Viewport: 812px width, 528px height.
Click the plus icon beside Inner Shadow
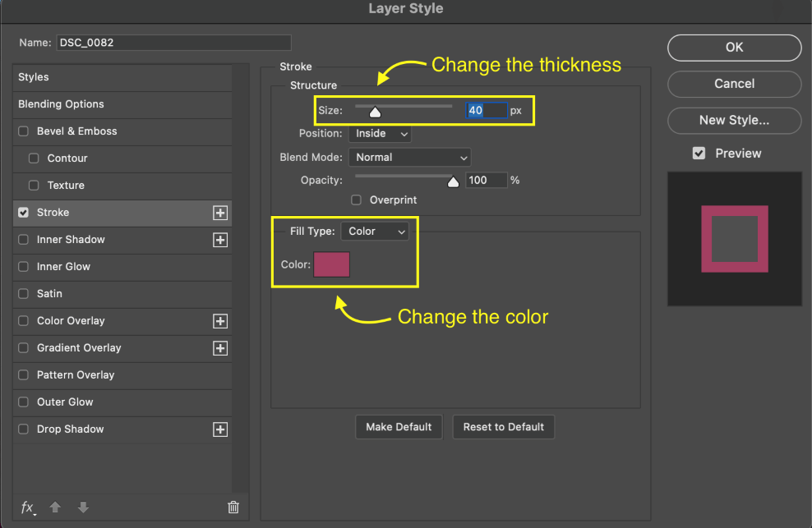tap(220, 240)
